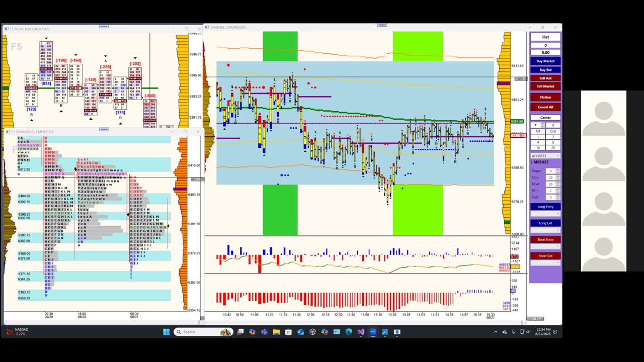Open volume control in system tray
Screen dimensions: 644x362
[528, 332]
